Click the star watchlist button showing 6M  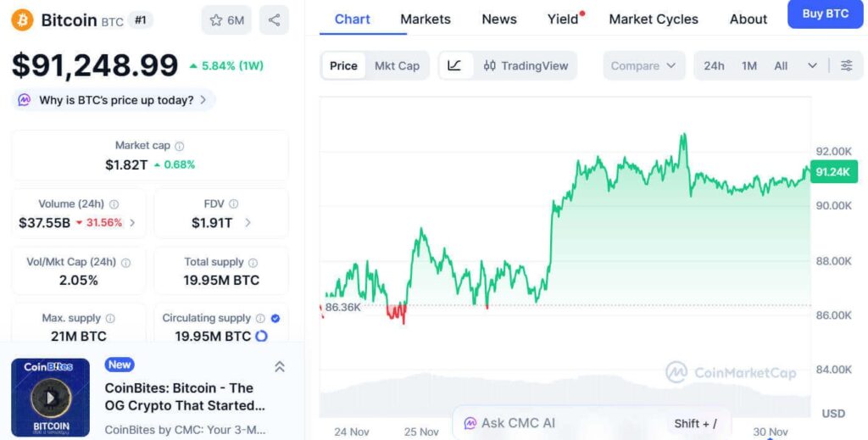226,19
